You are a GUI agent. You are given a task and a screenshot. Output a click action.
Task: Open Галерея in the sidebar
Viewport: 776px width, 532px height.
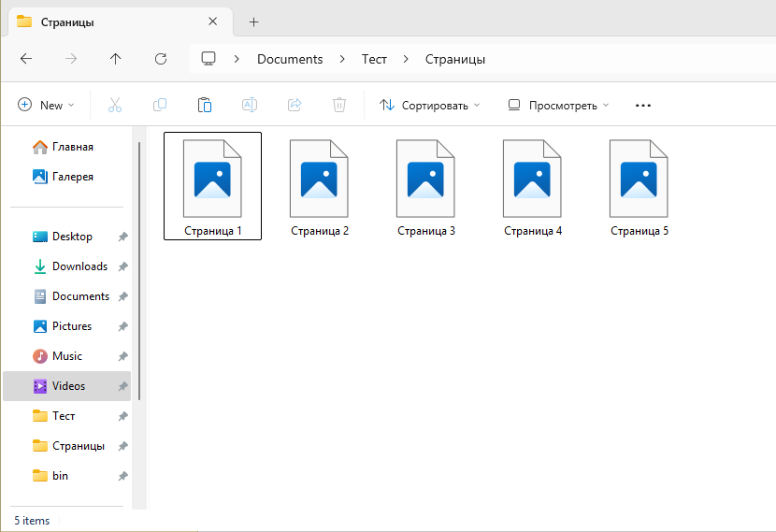[x=72, y=177]
